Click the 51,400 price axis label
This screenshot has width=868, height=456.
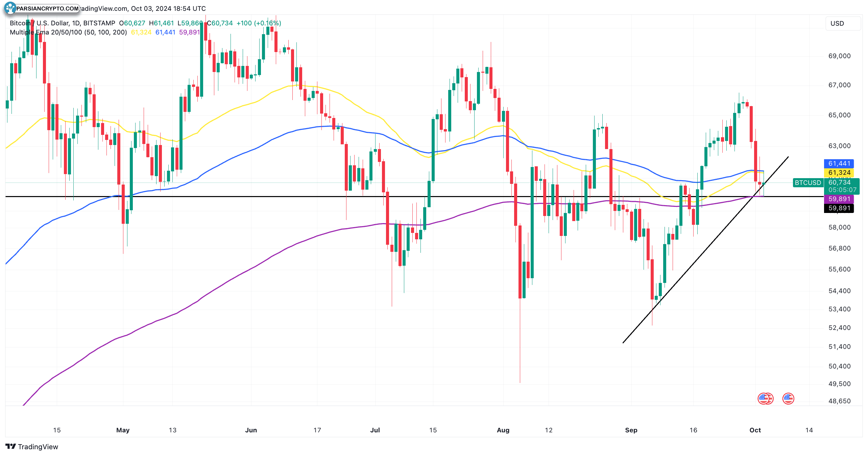839,346
